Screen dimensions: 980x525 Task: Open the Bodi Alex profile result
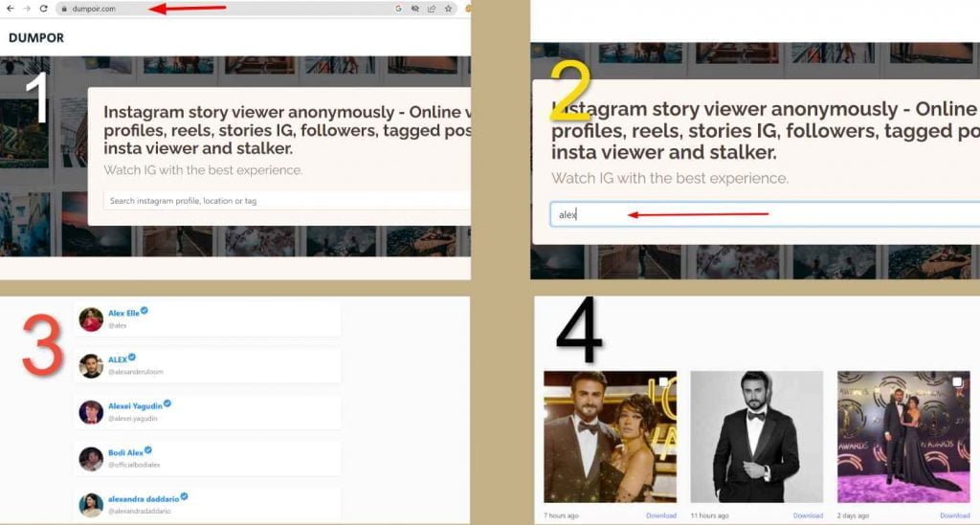tap(125, 452)
